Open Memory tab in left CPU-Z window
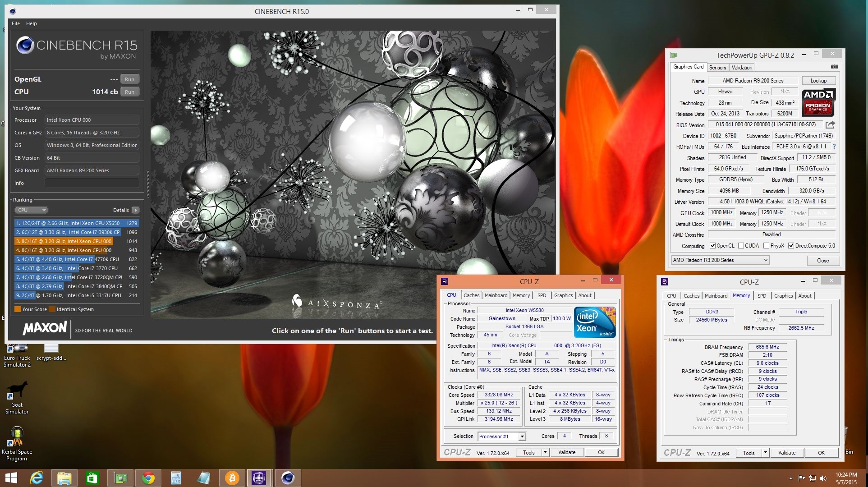The image size is (868, 487). [521, 295]
